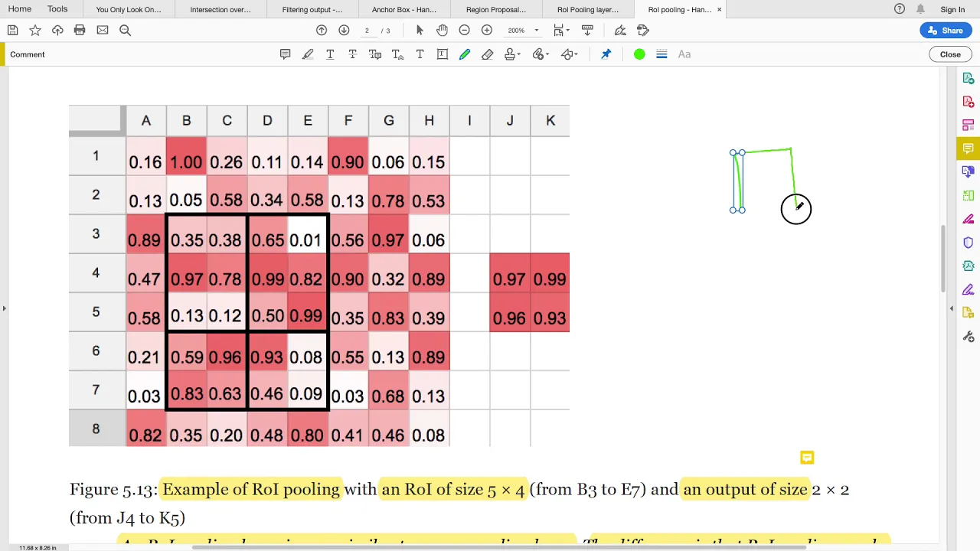Screen dimensions: 980x551
Task: Open the Help question mark menu
Action: click(900, 9)
